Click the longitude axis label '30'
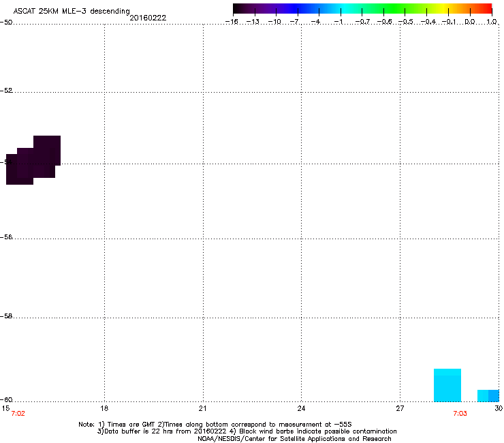This screenshot has height=443, width=504. point(499,408)
